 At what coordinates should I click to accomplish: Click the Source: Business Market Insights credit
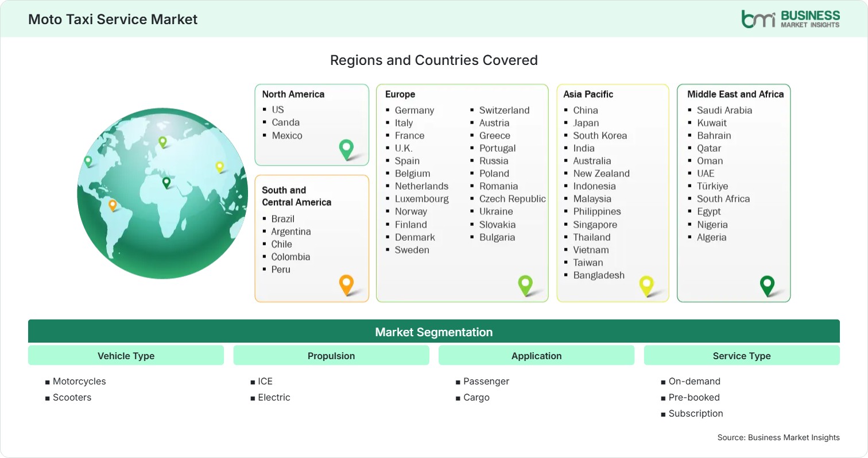778,437
